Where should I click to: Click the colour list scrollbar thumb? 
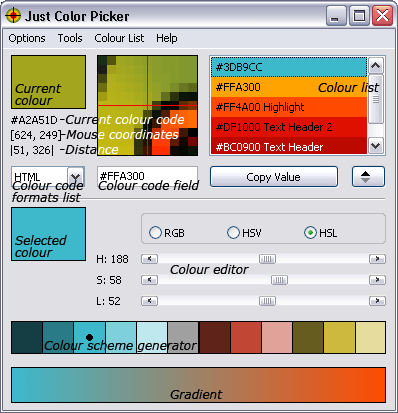[376, 99]
